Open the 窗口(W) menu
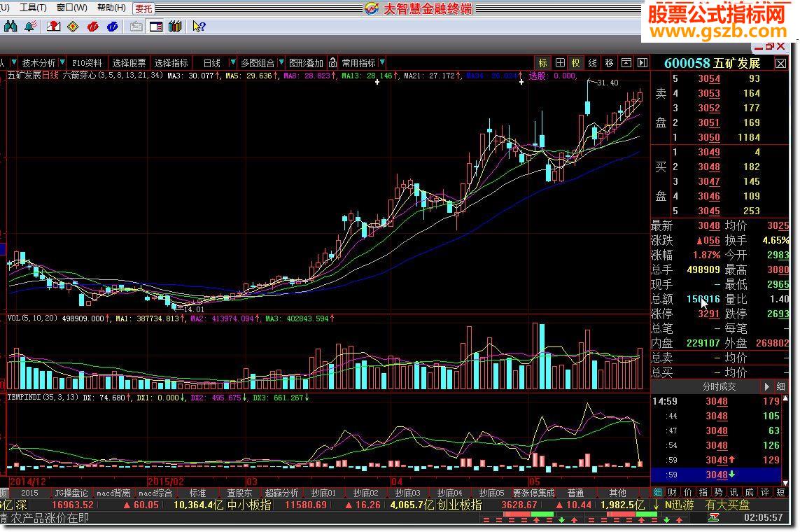The width and height of the screenshot is (800, 532). (72, 8)
